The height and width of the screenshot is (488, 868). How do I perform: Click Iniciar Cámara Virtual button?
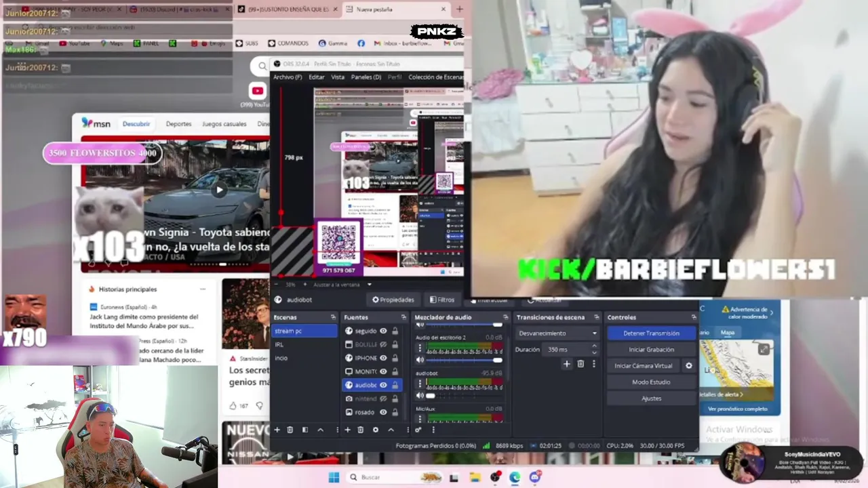coord(643,366)
